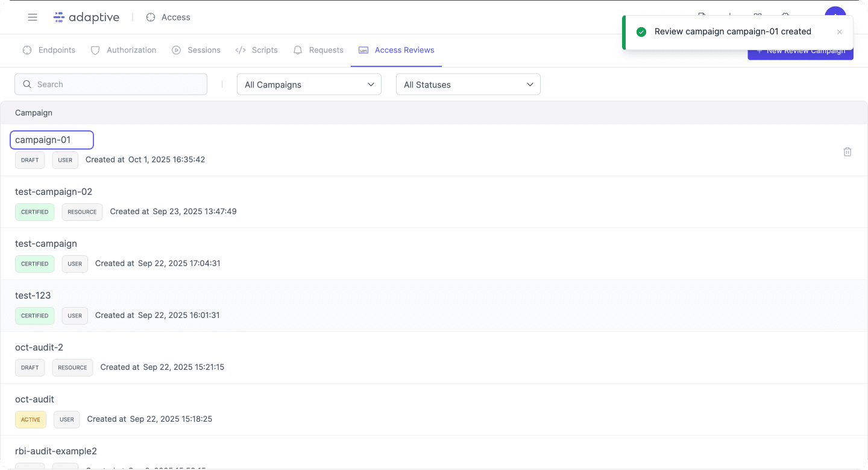Select the test-campaign row title
The height and width of the screenshot is (470, 868).
(x=46, y=244)
